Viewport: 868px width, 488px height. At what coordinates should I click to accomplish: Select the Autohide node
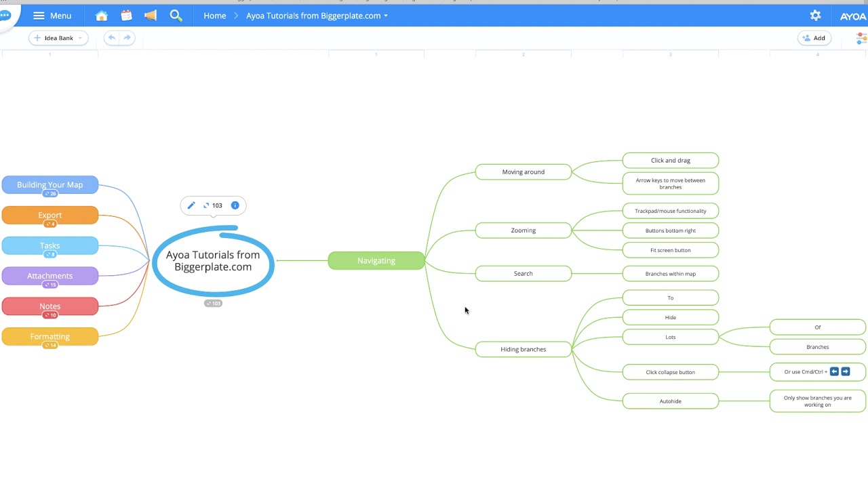pos(671,401)
